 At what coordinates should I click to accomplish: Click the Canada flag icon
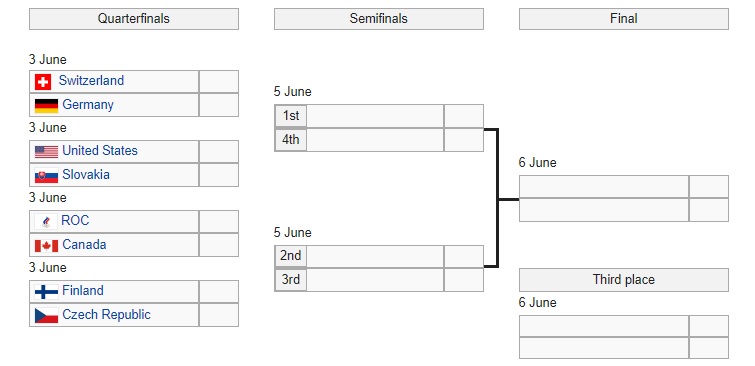click(x=46, y=246)
